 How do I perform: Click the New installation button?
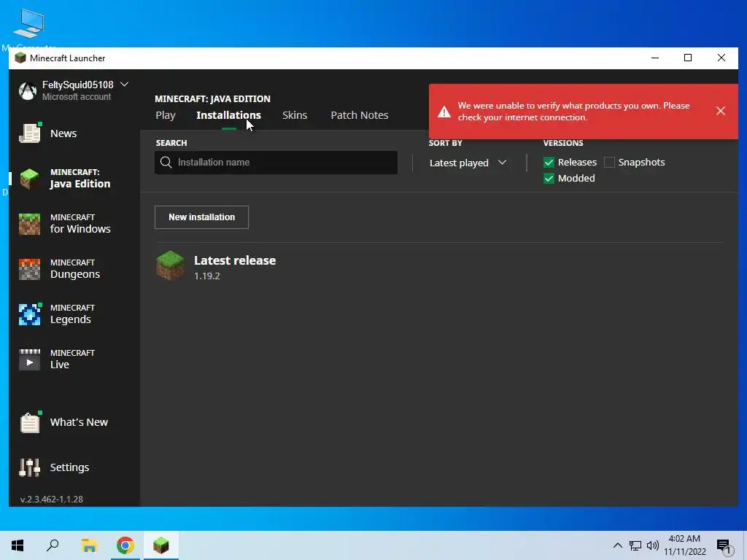pyautogui.click(x=201, y=217)
